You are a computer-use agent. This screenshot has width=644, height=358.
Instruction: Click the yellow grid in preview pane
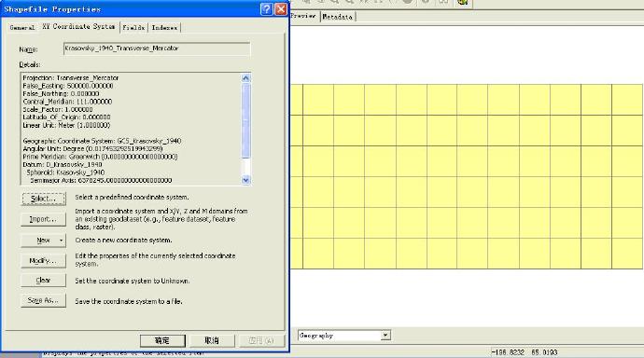(467, 177)
